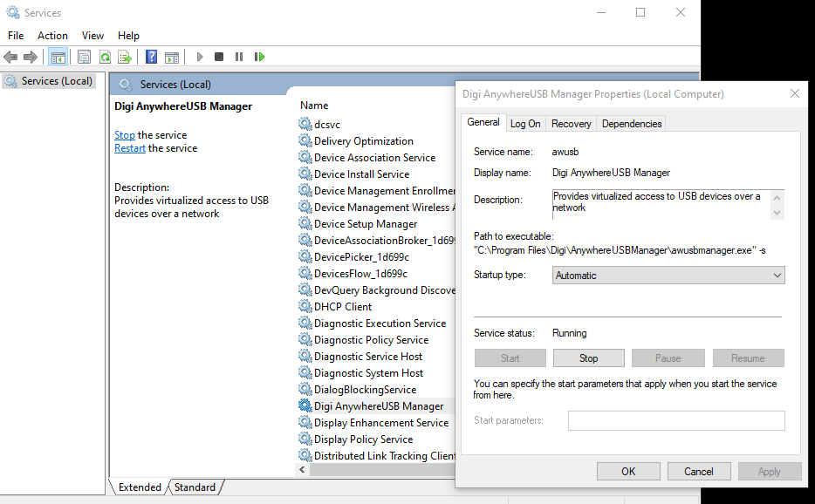The width and height of the screenshot is (815, 504).
Task: Select DeviceAssociationBroker_1d699 service row
Action: click(x=377, y=240)
